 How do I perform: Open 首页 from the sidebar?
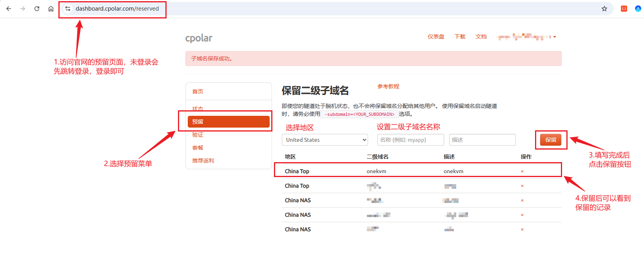[198, 91]
